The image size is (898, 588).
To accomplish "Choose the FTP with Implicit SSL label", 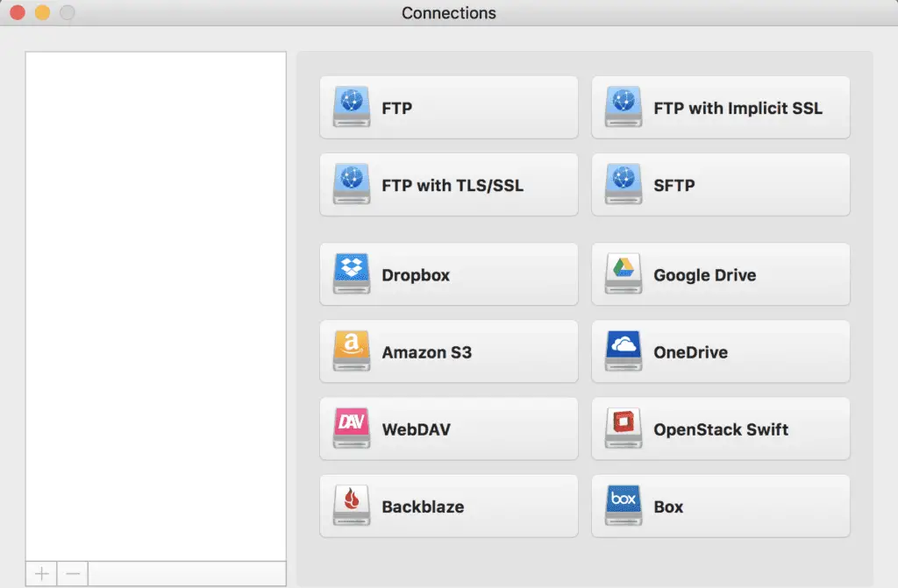I will click(738, 108).
